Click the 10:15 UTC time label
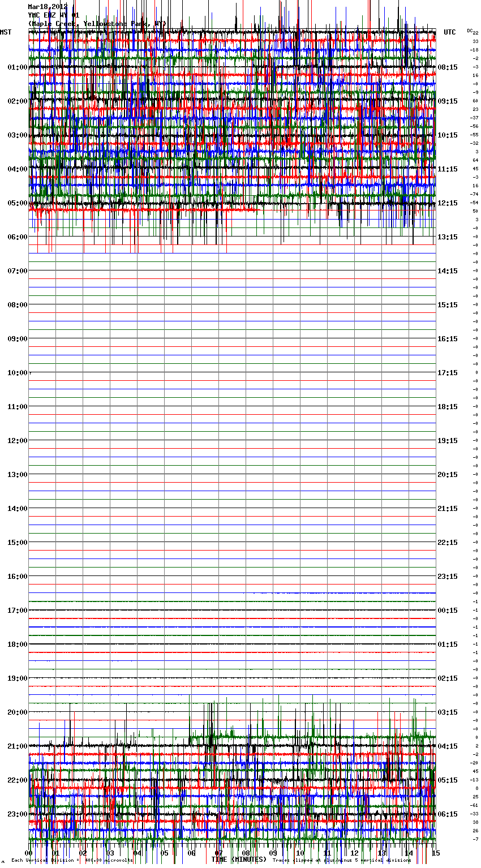The height and width of the screenshot is (868, 481). point(448,135)
